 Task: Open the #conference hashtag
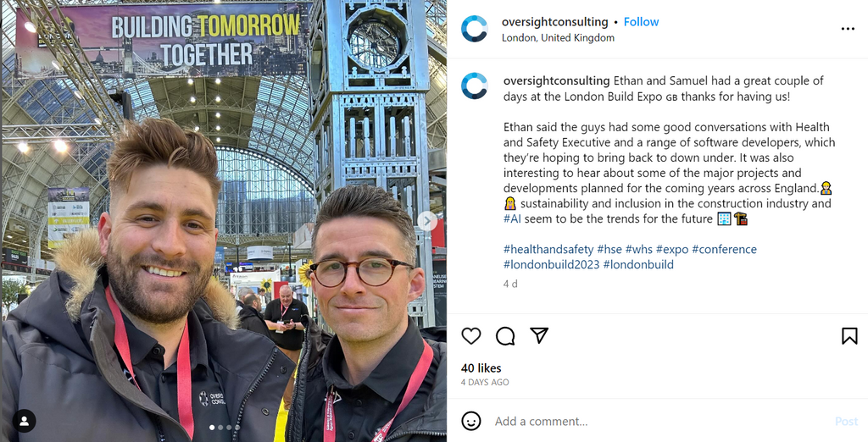pos(724,249)
